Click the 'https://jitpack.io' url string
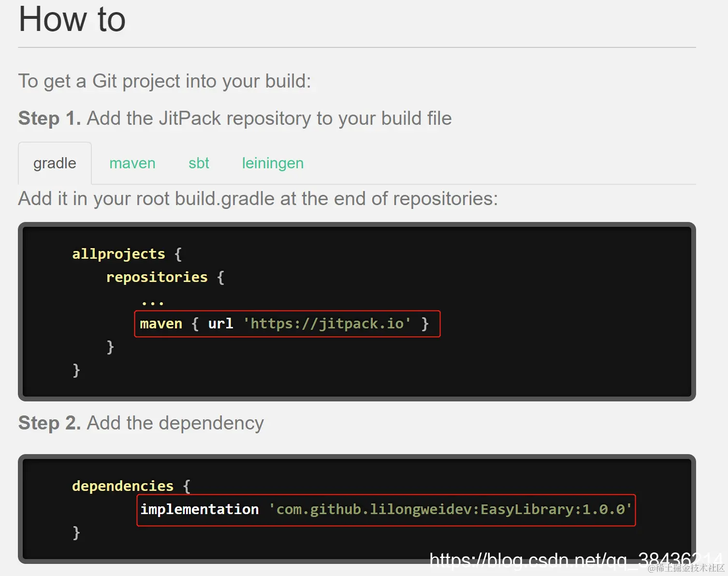 [x=327, y=324]
